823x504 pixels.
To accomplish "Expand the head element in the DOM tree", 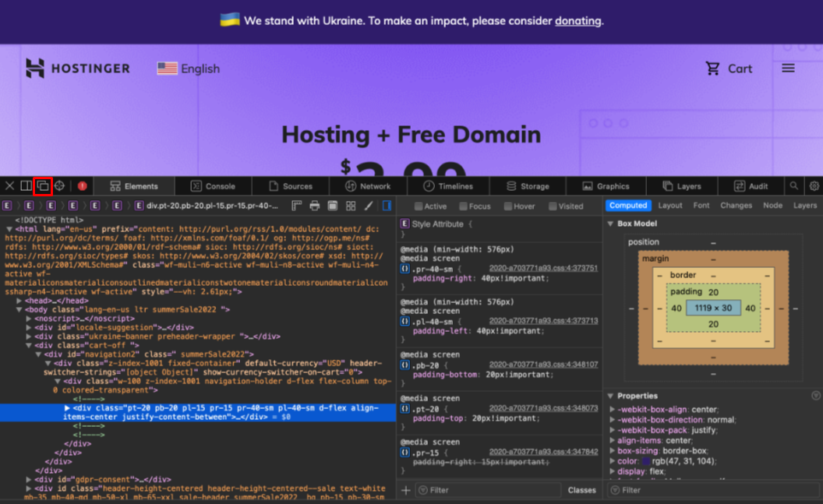I will pos(19,300).
